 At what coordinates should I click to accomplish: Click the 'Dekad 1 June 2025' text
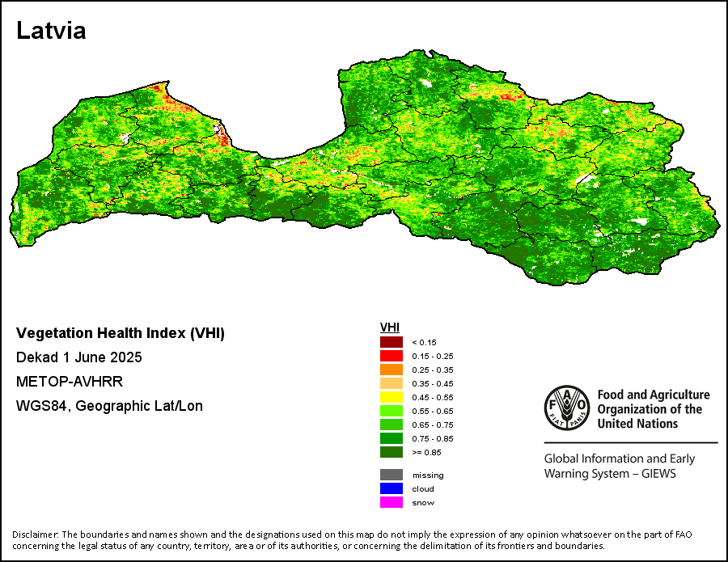(x=79, y=357)
